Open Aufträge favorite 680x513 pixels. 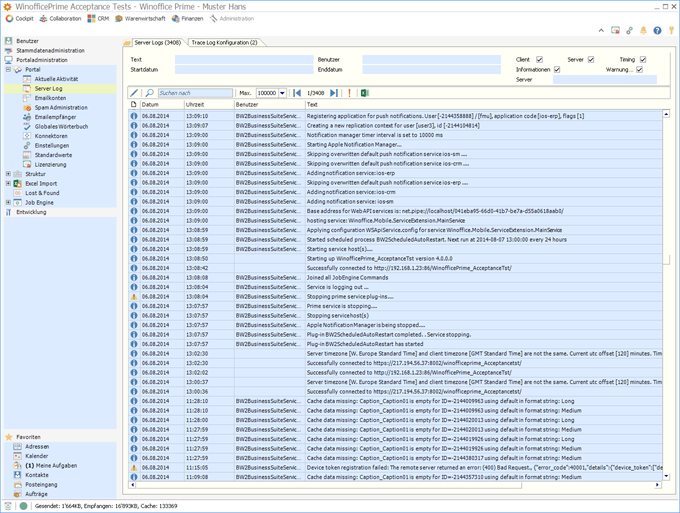click(x=36, y=494)
